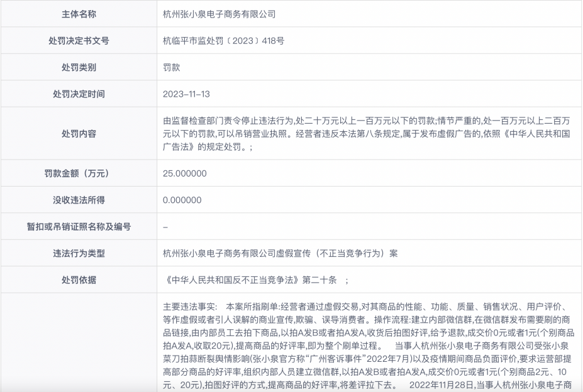
Task: Click the 处罚决定时间 label cell
Action: (79, 94)
